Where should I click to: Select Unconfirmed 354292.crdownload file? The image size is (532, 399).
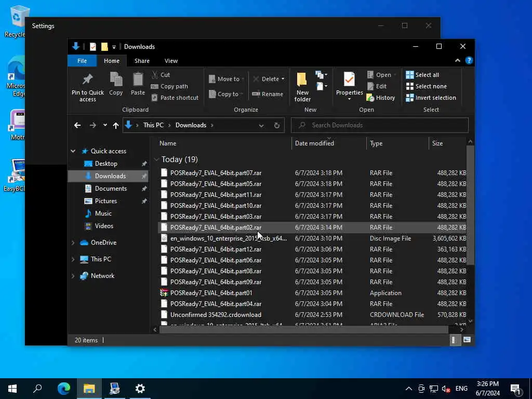point(312,314)
